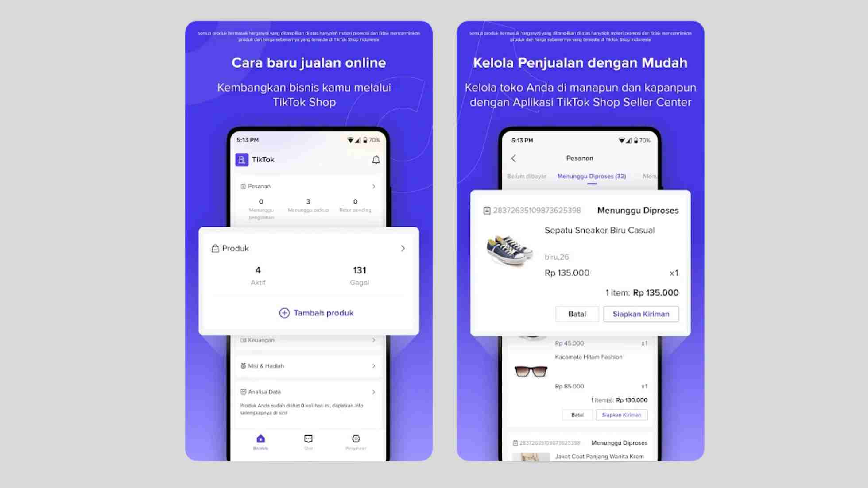
Task: Click the TikTok shop notification bell icon
Action: [x=376, y=160]
